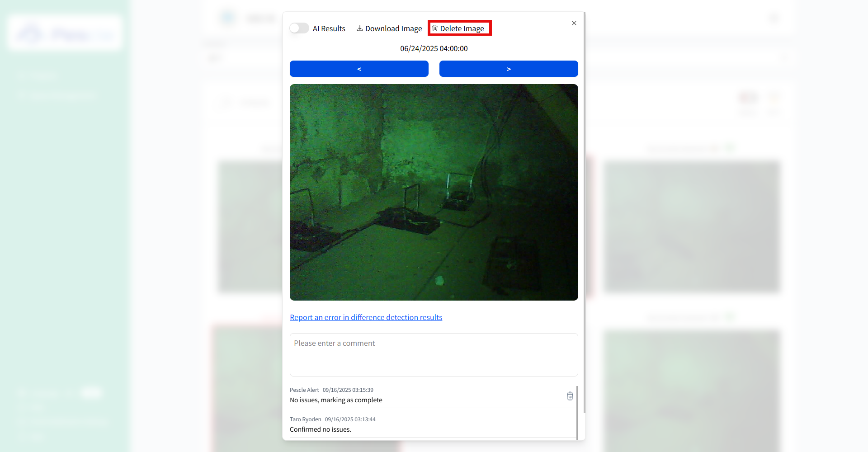
Task: Go to previous image with < button
Action: click(359, 69)
